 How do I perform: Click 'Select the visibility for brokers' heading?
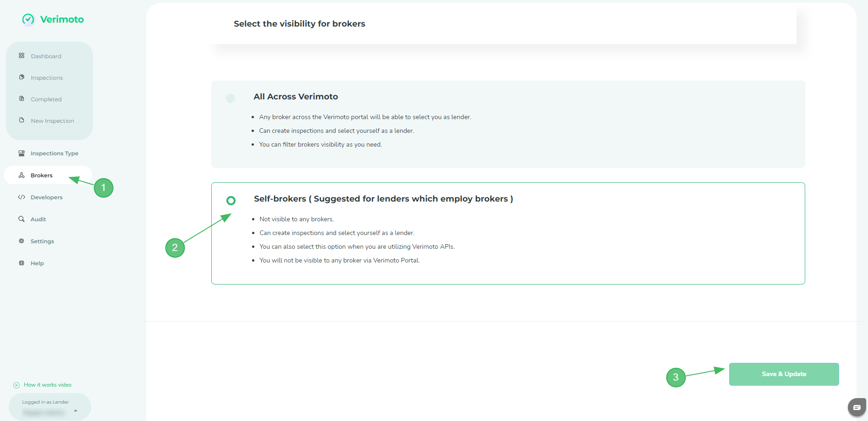pyautogui.click(x=299, y=24)
